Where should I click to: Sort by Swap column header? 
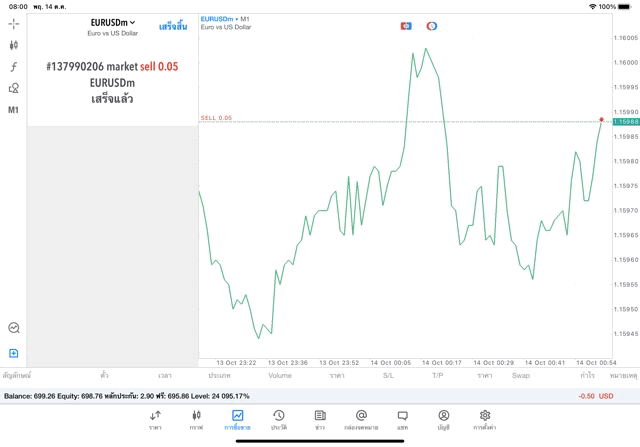pyautogui.click(x=521, y=376)
